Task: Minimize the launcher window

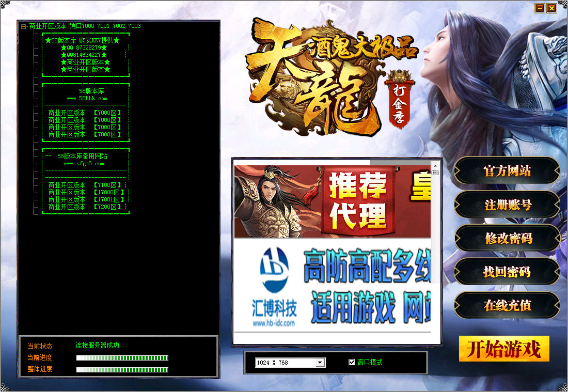Action: pos(540,8)
